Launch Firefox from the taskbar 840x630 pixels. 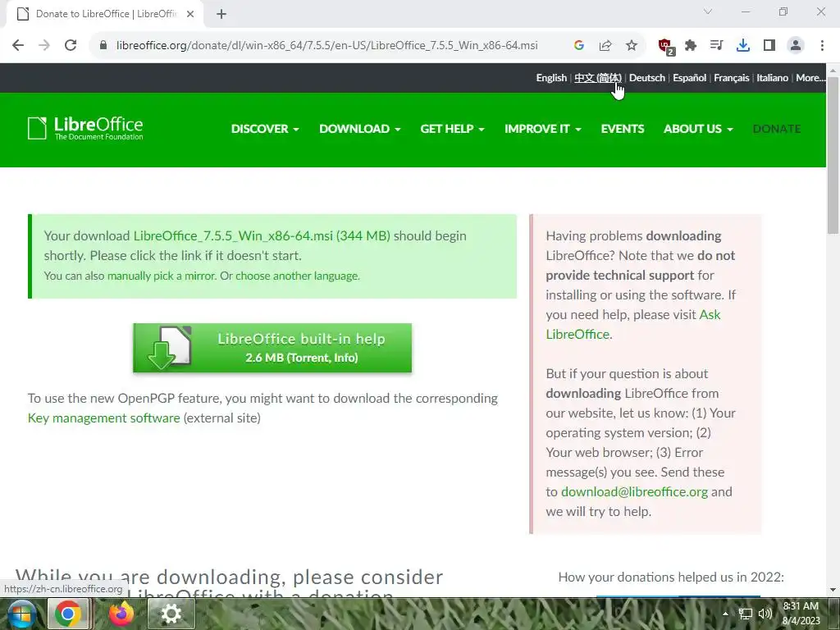pos(121,614)
